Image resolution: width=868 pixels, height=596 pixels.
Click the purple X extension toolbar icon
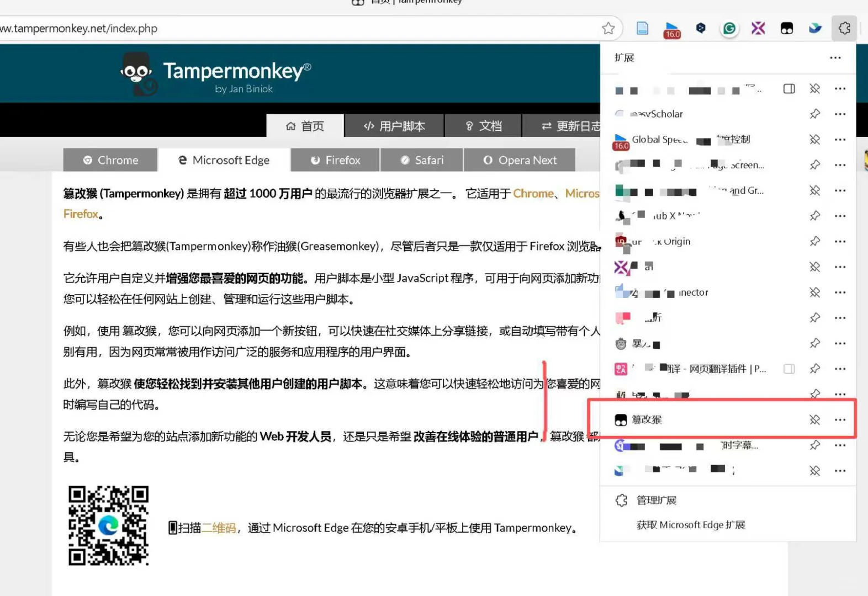(758, 28)
